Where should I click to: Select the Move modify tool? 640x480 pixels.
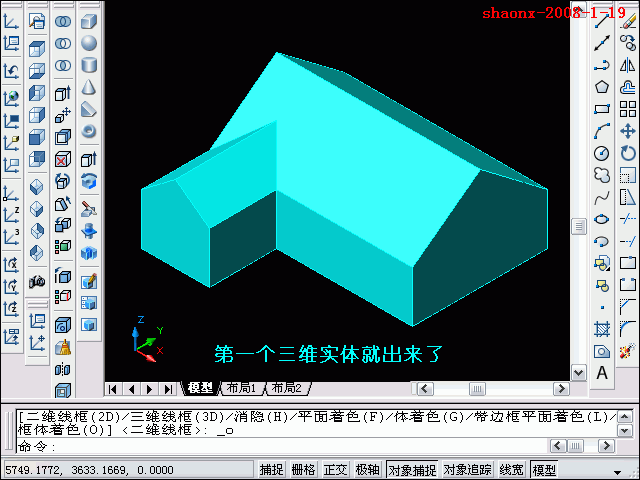point(628,131)
